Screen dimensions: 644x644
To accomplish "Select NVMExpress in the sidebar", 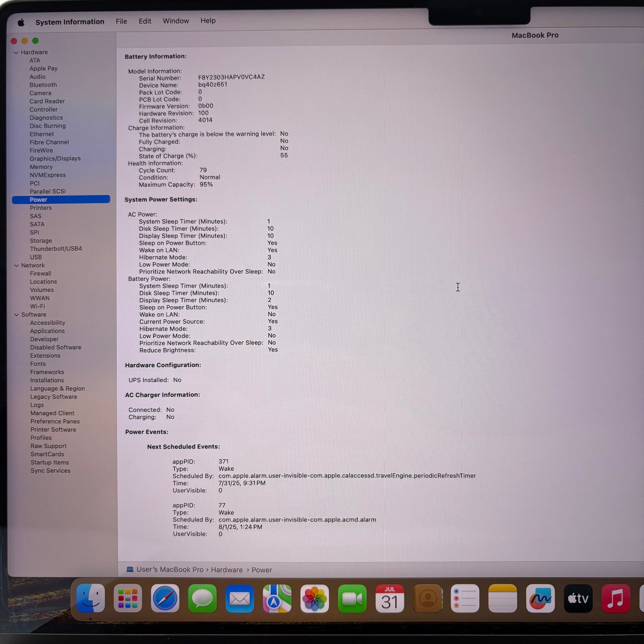I will click(x=48, y=175).
